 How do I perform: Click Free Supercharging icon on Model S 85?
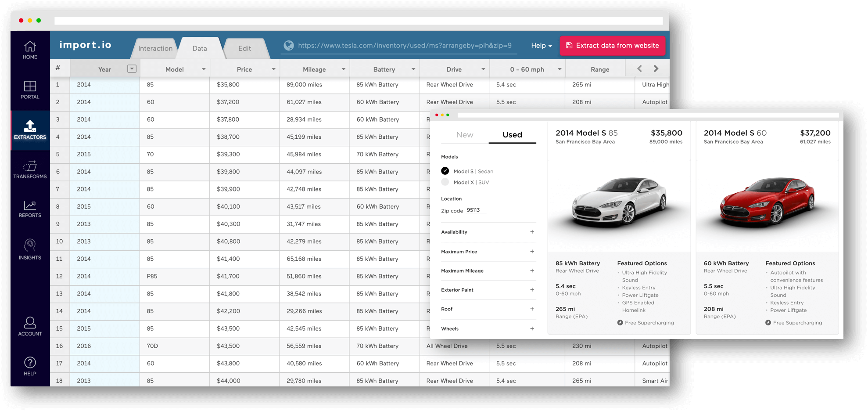tap(620, 323)
